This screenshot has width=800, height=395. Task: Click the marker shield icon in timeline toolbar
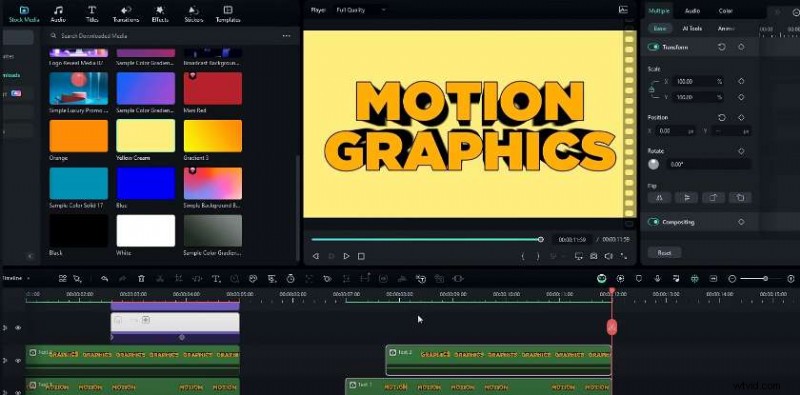pyautogui.click(x=639, y=279)
